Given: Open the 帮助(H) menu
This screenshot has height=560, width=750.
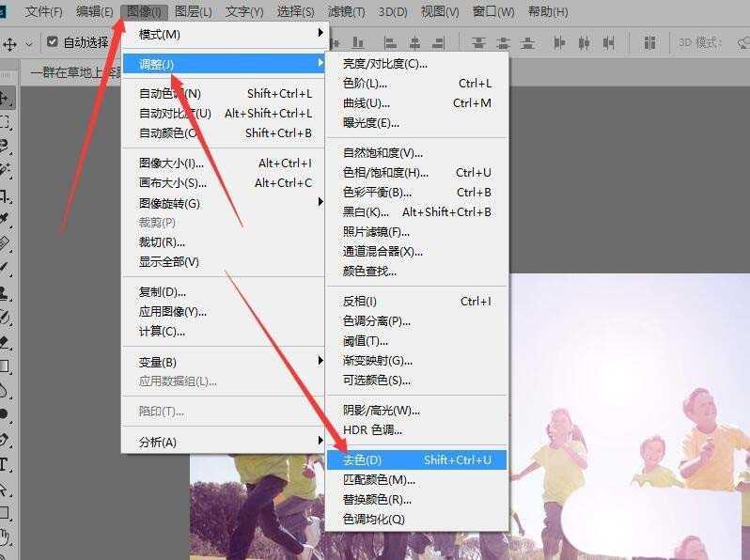Looking at the screenshot, I should (548, 11).
